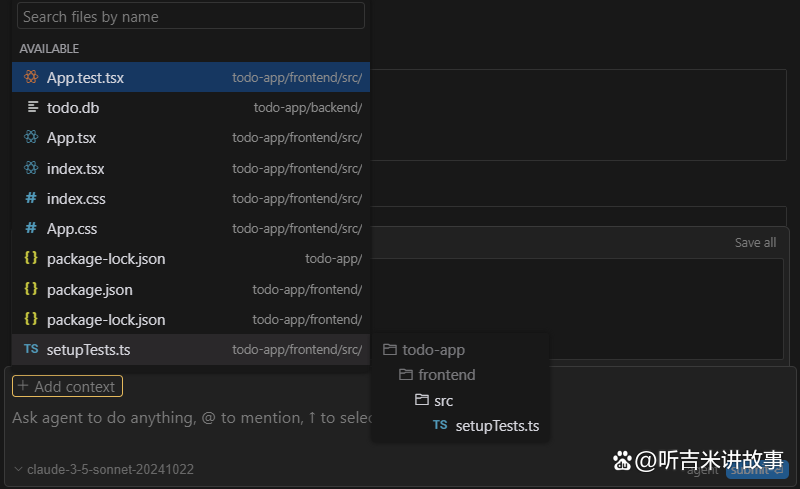This screenshot has width=800, height=489.
Task: Click the React icon beside App.test.tsx
Action: click(x=31, y=77)
